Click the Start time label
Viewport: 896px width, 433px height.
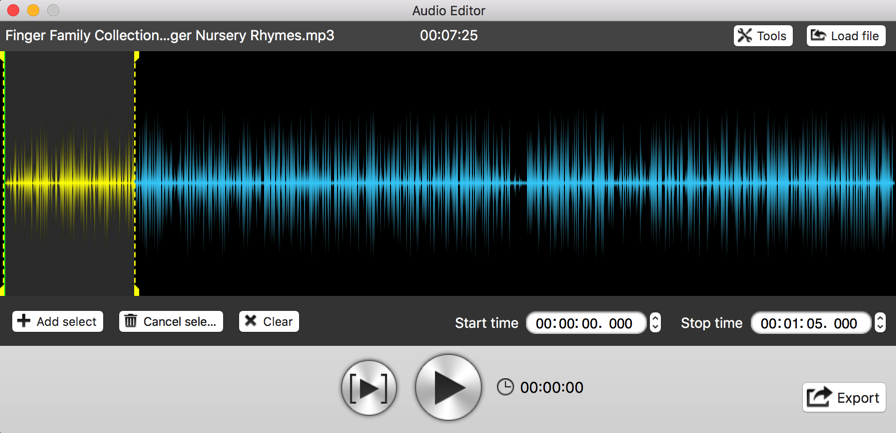(486, 323)
